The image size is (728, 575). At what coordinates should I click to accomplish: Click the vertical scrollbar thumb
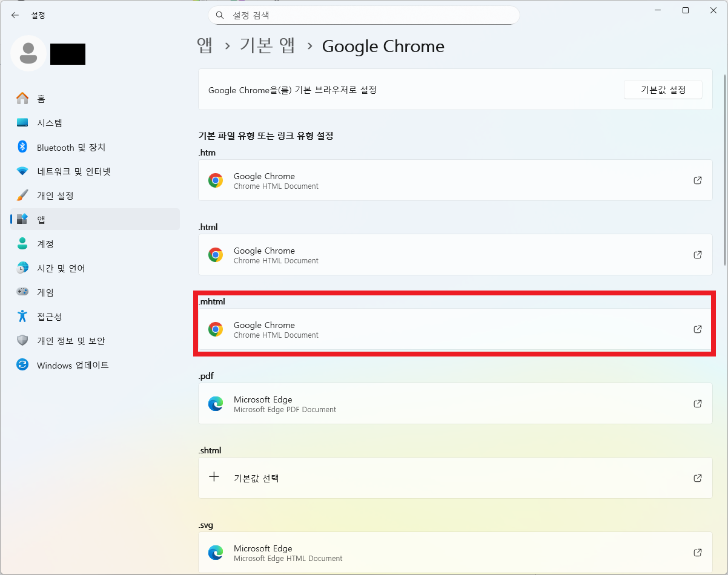tap(725, 170)
